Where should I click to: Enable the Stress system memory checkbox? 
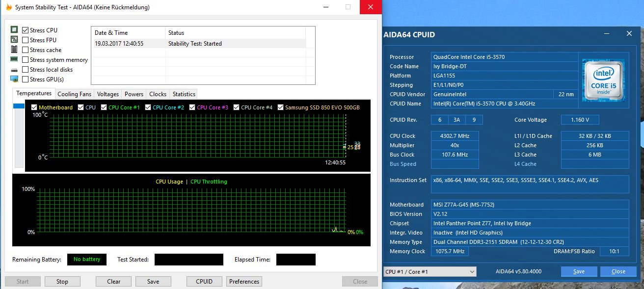click(26, 60)
